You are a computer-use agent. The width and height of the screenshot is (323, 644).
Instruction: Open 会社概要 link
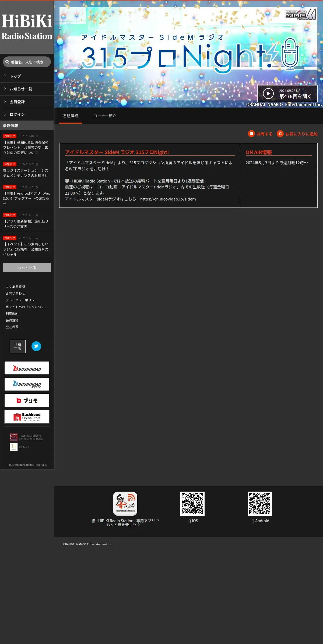(12, 327)
